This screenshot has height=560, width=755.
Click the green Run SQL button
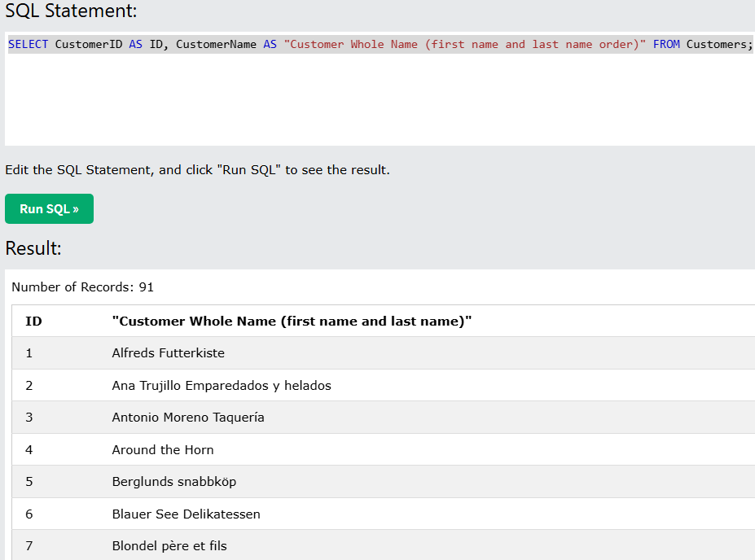[49, 208]
